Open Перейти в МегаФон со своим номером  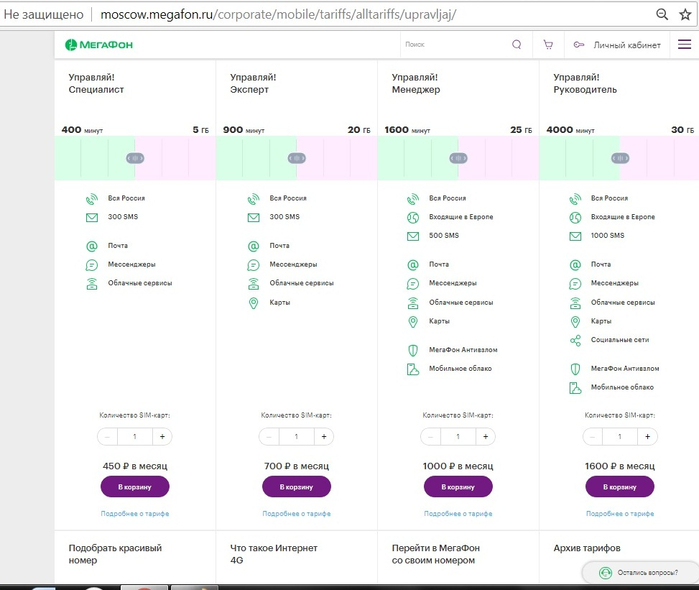[436, 554]
